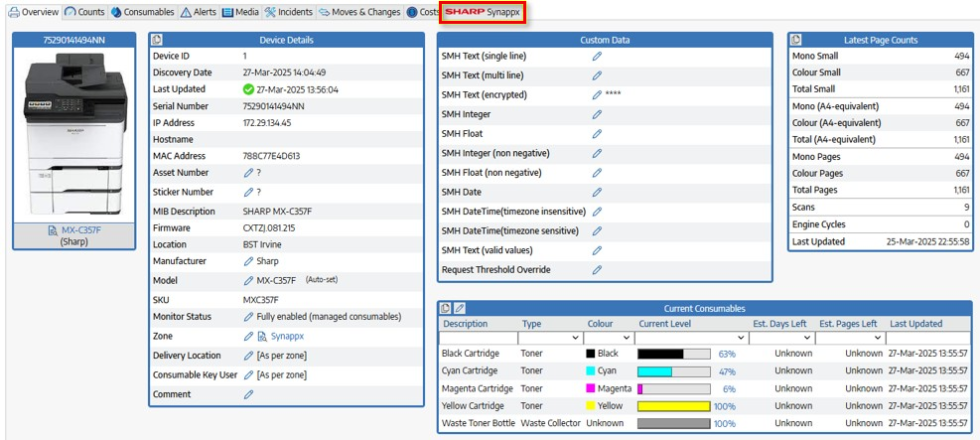
Task: Edit the Consumable Key User pencil icon
Action: [248, 375]
